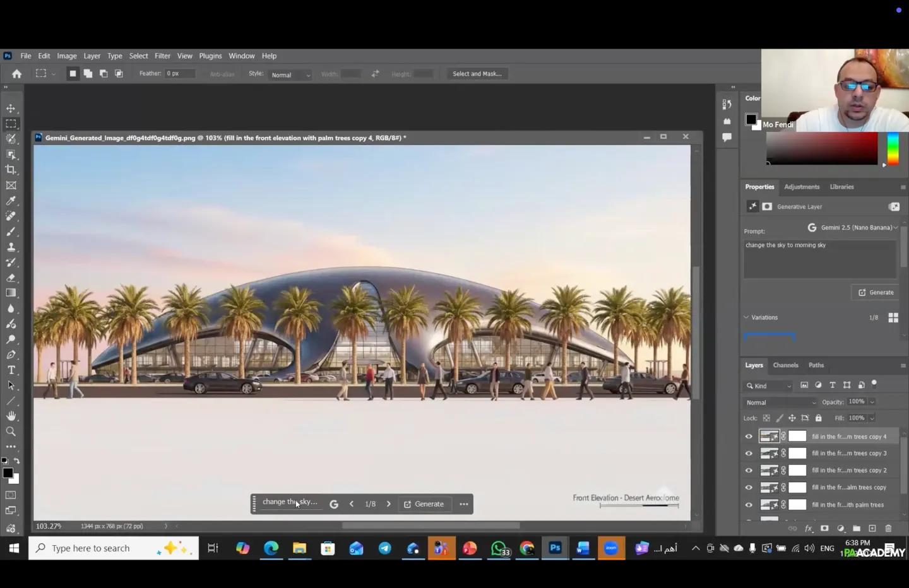Click the hue spectrum strip in Color panel

pos(893,149)
